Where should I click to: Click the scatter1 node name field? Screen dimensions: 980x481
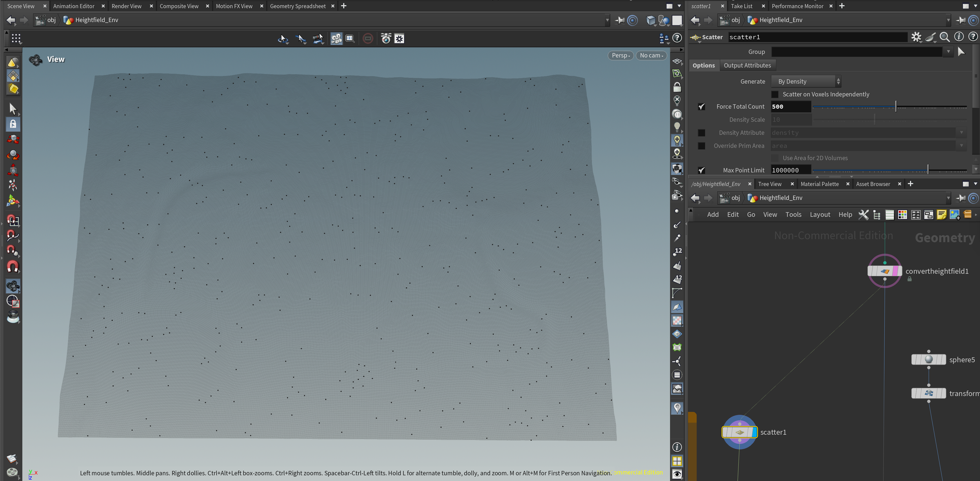[817, 37]
